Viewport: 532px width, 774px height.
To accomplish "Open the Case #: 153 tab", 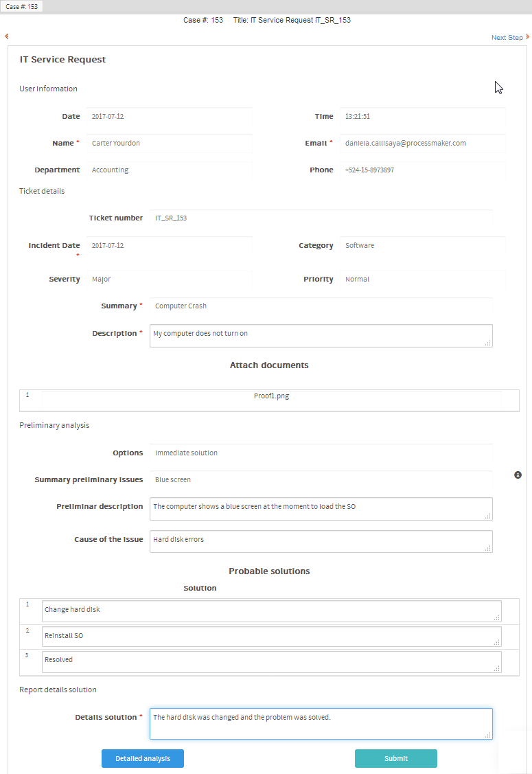I will click(x=22, y=6).
